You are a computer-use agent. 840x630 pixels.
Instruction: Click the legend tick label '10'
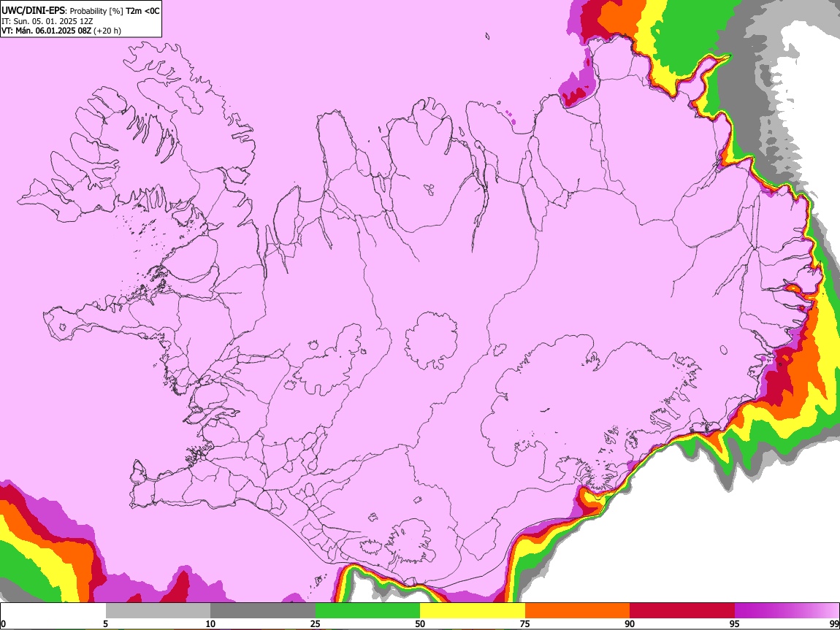coord(210,624)
